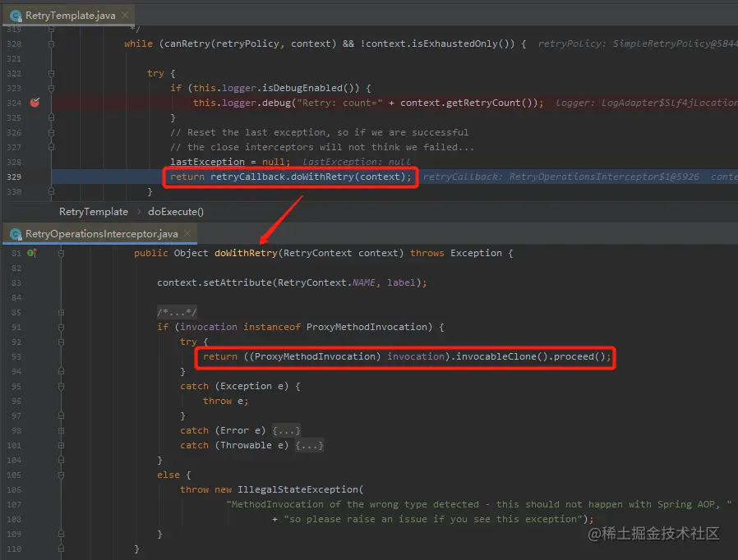Close the RetryOperationsInterceptor.java tab

tap(187, 233)
